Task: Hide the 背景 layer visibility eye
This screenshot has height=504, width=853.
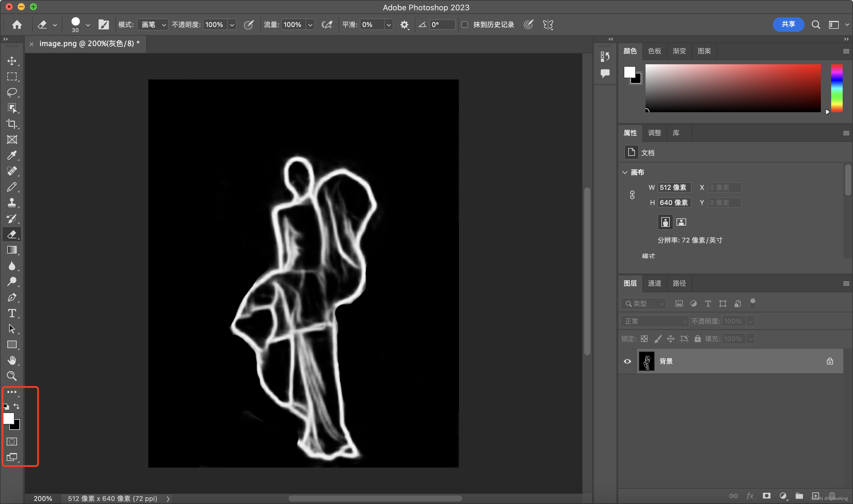Action: click(627, 361)
